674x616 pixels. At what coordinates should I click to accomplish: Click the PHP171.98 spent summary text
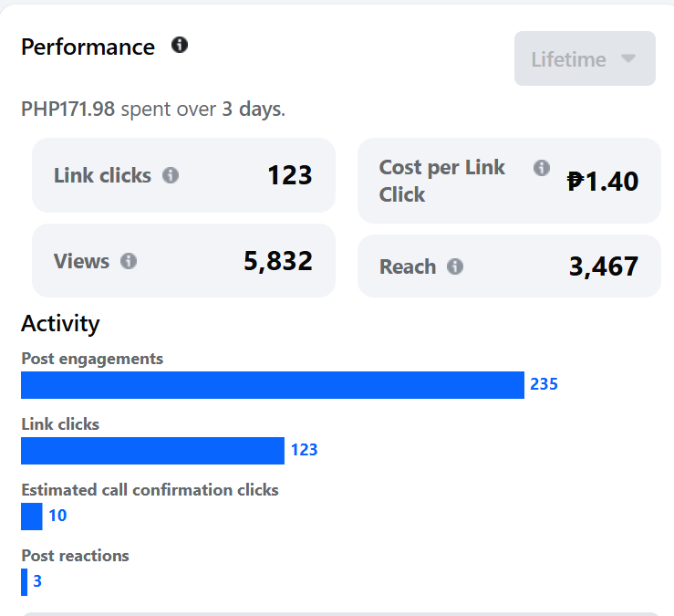(x=153, y=110)
